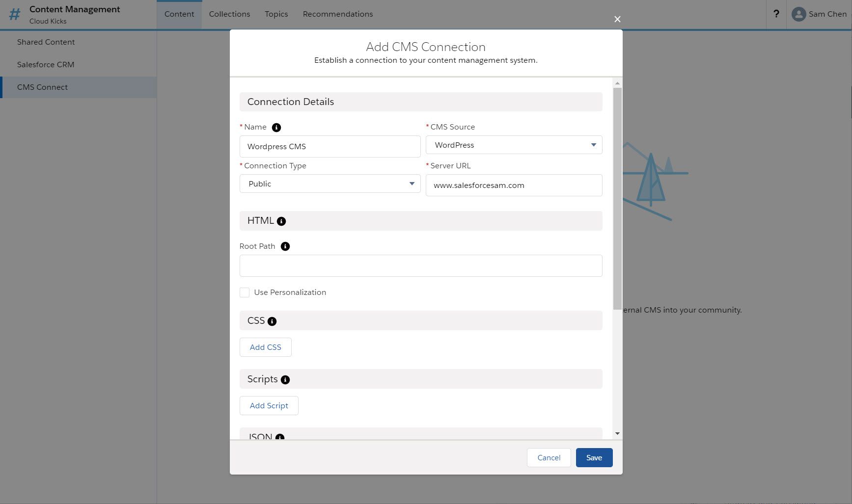The width and height of the screenshot is (852, 504).
Task: Click the dialog vertical scrollbar thumb
Action: click(617, 199)
